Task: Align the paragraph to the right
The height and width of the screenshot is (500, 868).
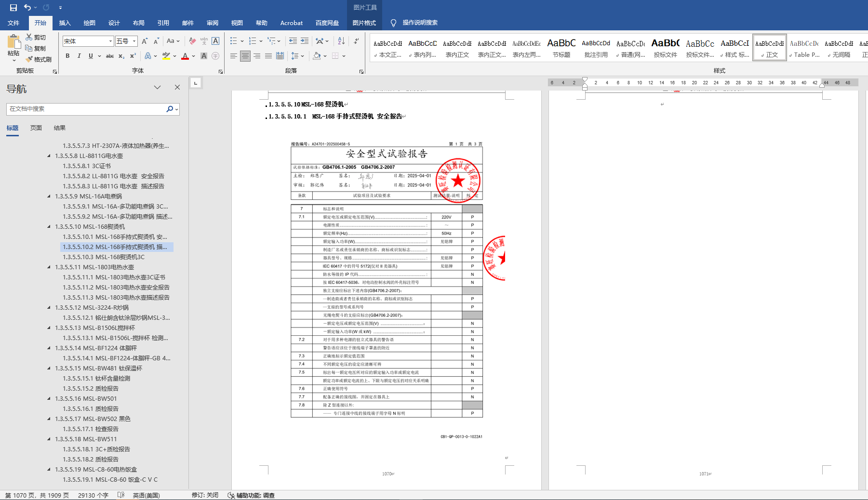Action: click(x=257, y=56)
